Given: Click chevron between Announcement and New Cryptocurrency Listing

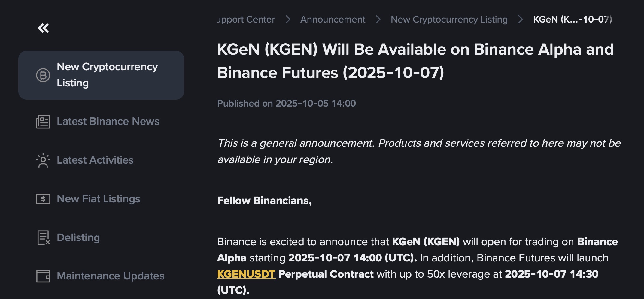Looking at the screenshot, I should coord(378,20).
